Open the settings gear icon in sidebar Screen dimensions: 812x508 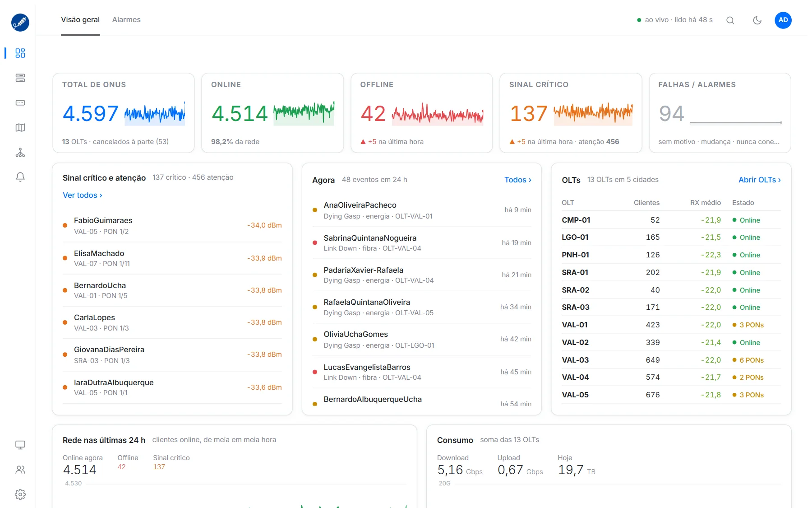coord(20,494)
